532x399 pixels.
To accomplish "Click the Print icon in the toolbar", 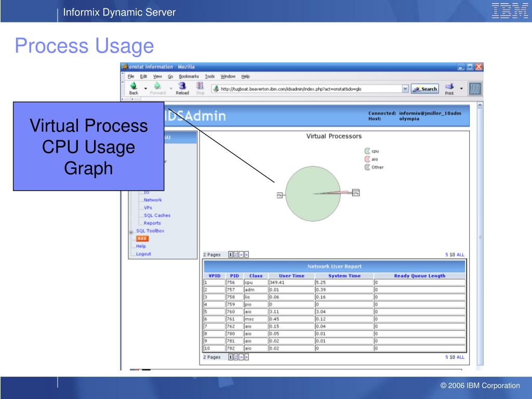I will pos(449,86).
